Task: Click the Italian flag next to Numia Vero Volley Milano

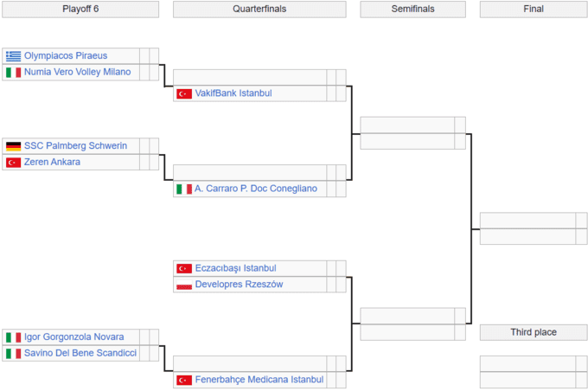Action: [13, 73]
